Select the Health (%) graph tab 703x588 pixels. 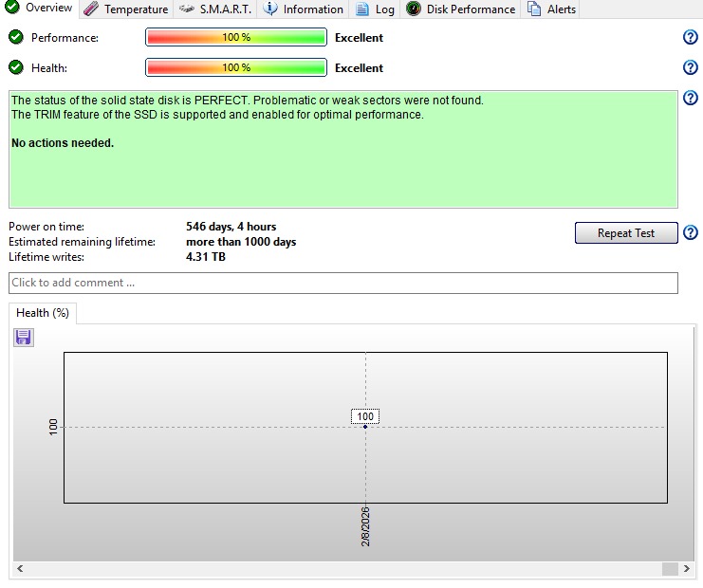43,314
